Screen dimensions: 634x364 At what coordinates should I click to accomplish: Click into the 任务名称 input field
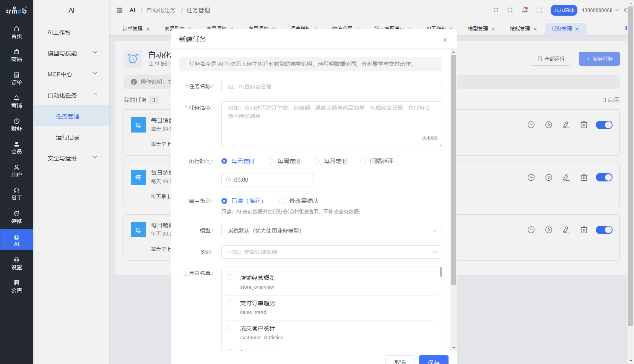[x=332, y=87]
